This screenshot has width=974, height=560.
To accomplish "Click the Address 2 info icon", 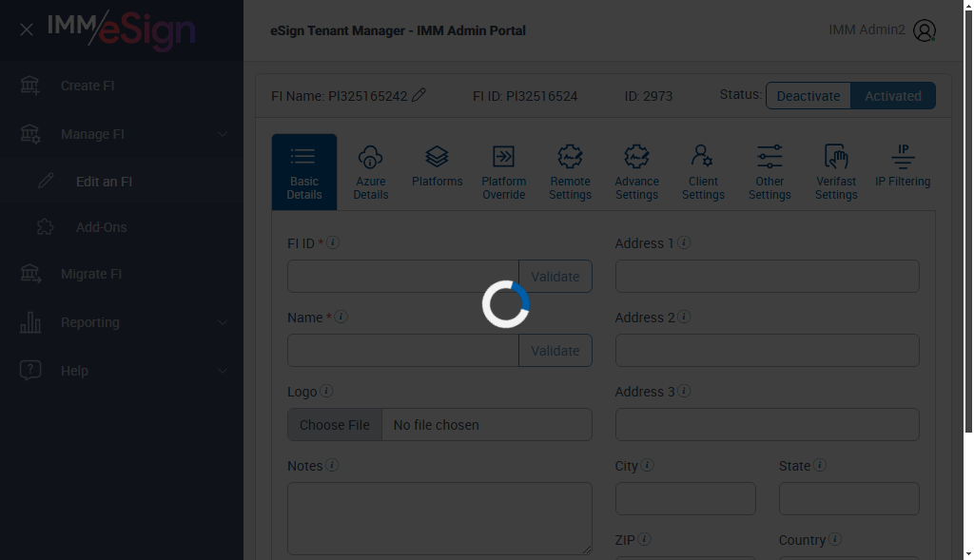I will [684, 317].
